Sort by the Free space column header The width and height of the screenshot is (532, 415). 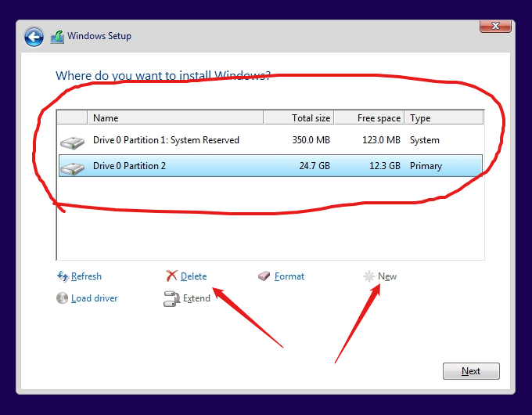click(x=369, y=117)
